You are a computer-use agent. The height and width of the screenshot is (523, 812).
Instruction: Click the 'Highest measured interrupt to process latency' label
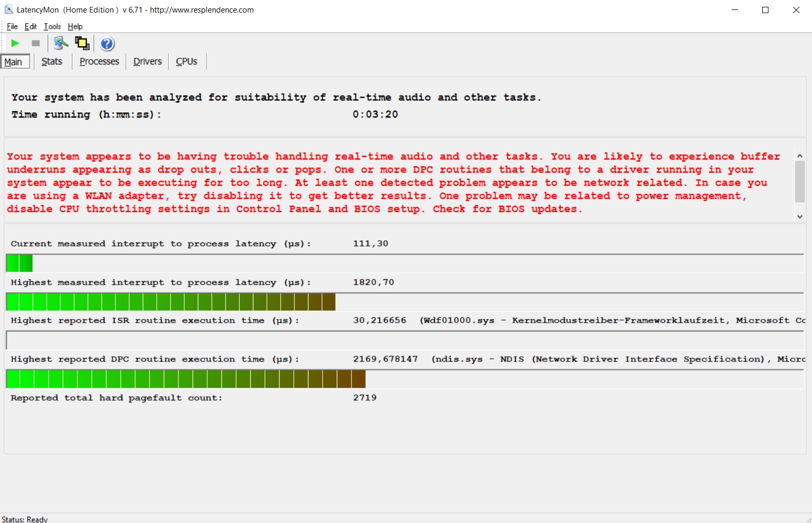coord(161,282)
